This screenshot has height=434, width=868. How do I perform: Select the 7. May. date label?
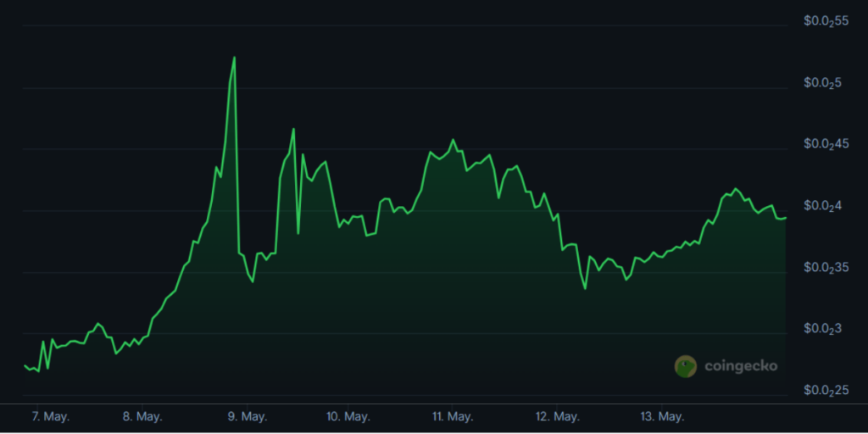point(51,416)
